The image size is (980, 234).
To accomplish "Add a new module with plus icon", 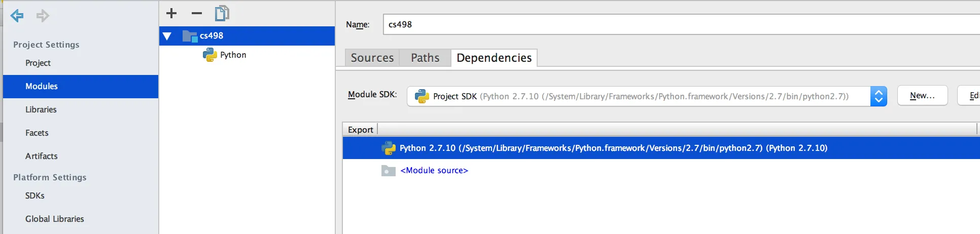I will (171, 13).
